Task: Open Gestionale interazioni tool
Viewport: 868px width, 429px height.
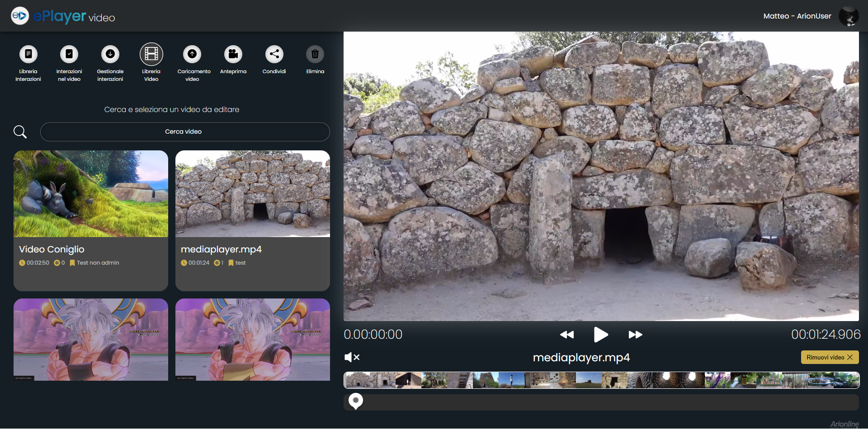Action: [x=110, y=54]
